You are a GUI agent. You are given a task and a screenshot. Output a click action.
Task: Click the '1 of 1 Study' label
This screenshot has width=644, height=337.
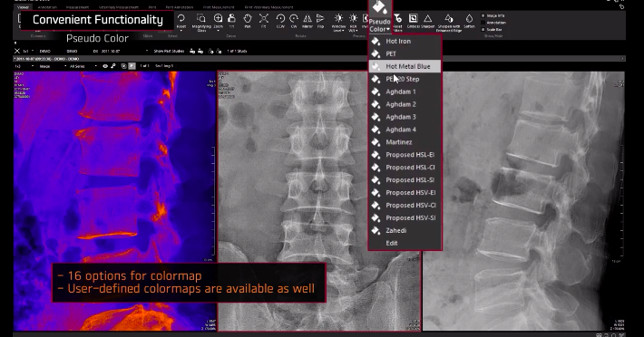(237, 52)
